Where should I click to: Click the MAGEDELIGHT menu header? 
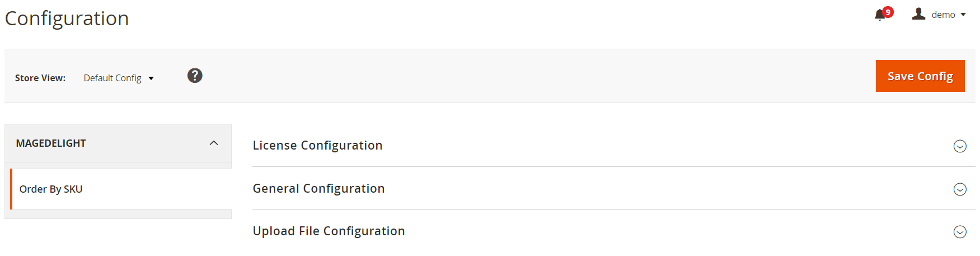click(x=51, y=143)
